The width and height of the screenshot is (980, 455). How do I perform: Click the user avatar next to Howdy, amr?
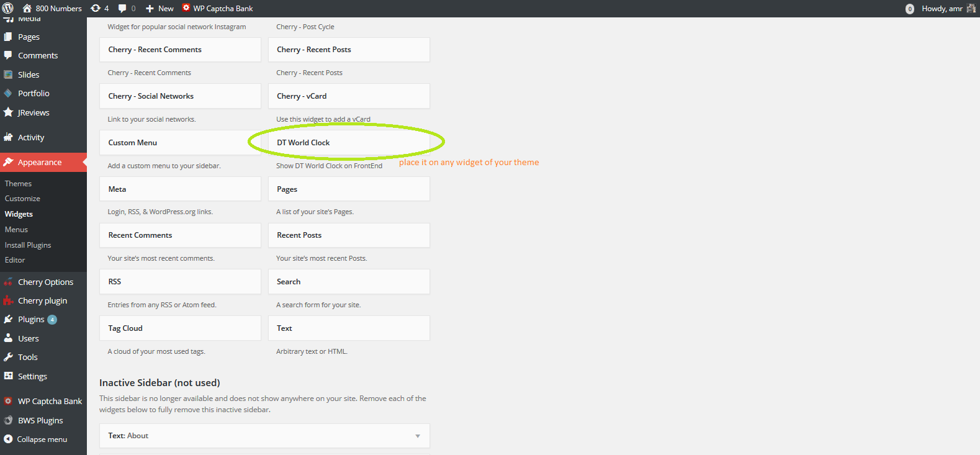pos(971,8)
